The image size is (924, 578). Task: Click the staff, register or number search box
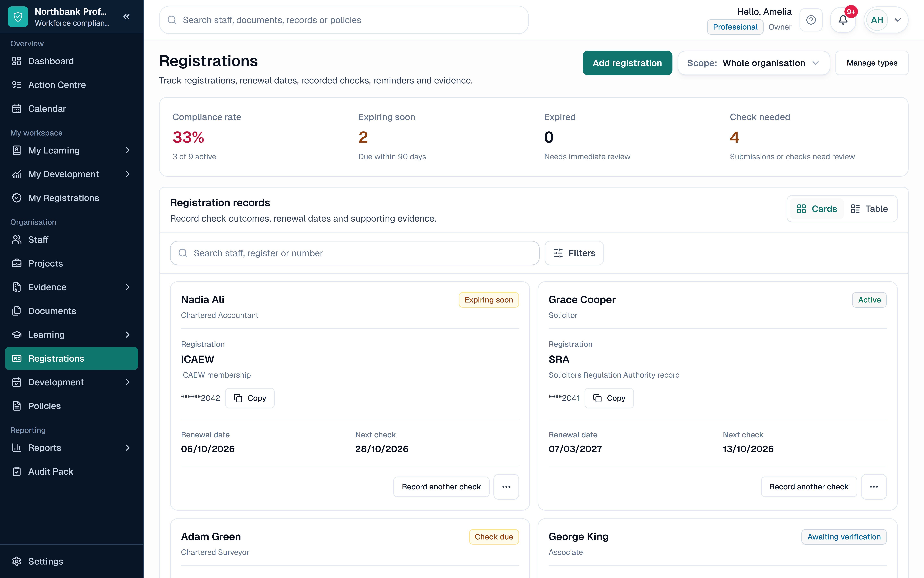[355, 253]
